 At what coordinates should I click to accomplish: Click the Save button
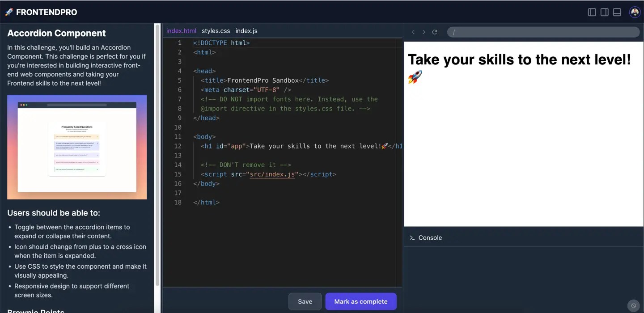305,301
